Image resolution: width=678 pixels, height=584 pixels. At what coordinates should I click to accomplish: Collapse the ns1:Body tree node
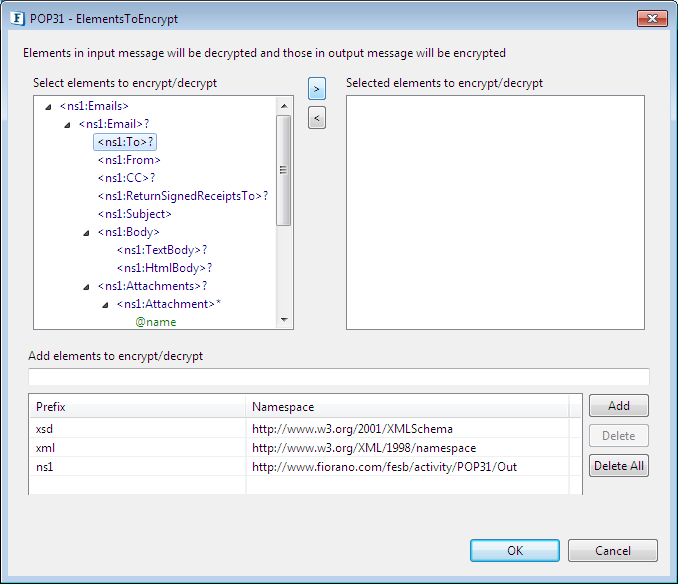(x=86, y=232)
